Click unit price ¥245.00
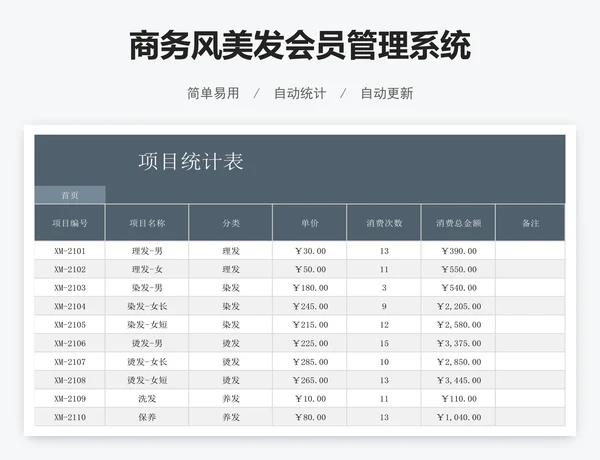The width and height of the screenshot is (600, 460). (x=310, y=306)
